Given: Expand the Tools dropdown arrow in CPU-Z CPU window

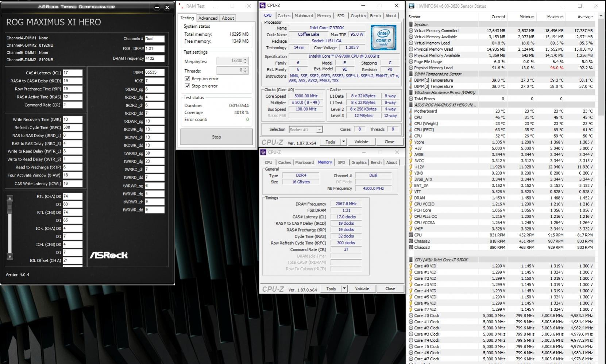Looking at the screenshot, I should [343, 142].
